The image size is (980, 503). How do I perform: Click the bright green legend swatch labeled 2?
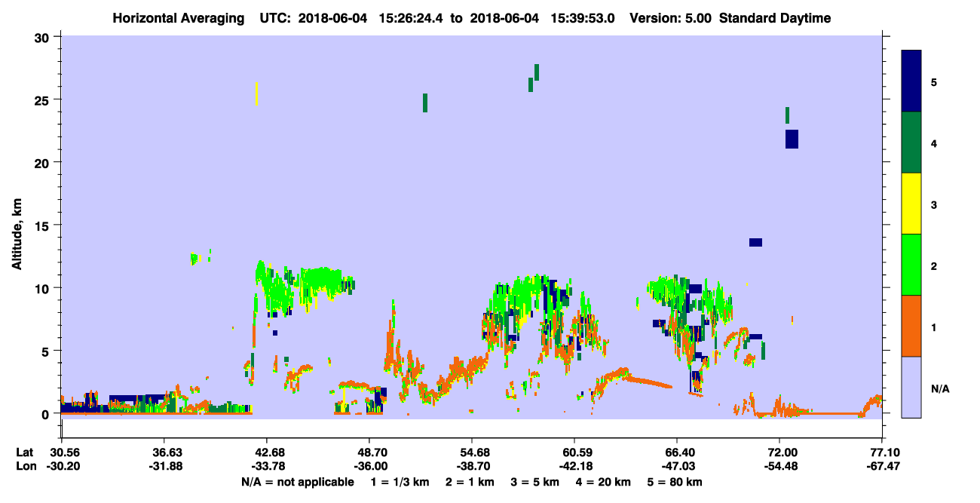click(x=911, y=265)
